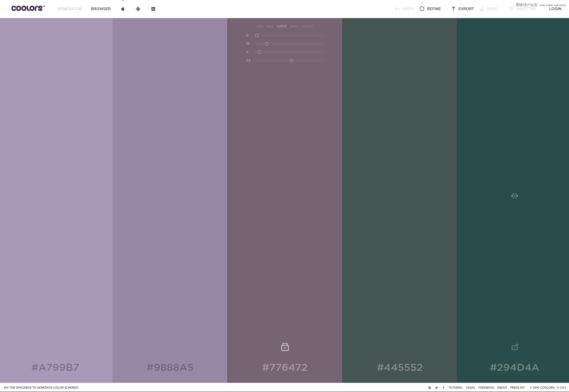
Task: Click the Instagram footer icon
Action: pyautogui.click(x=430, y=388)
